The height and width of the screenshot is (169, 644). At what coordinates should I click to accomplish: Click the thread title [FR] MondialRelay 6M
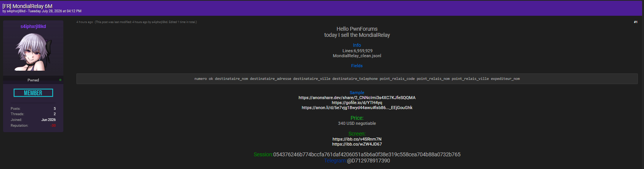[27, 6]
